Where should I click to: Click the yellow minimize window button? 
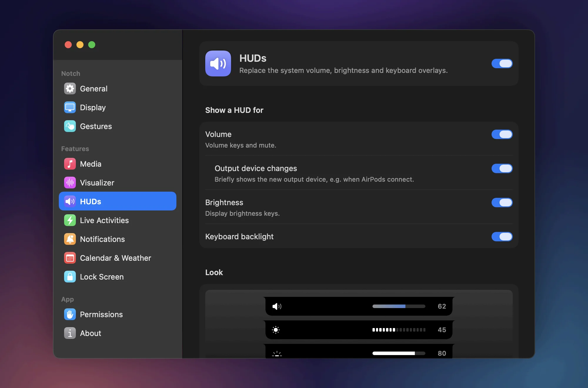click(80, 45)
